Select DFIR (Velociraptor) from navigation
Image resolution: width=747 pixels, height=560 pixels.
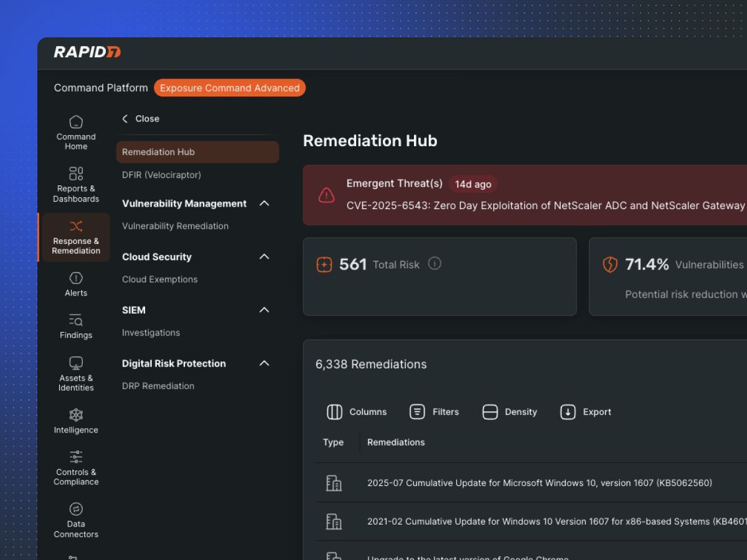pos(162,175)
